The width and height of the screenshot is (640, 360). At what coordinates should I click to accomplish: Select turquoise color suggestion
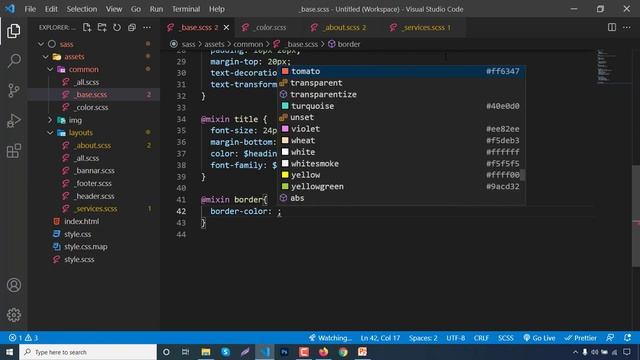click(402, 106)
